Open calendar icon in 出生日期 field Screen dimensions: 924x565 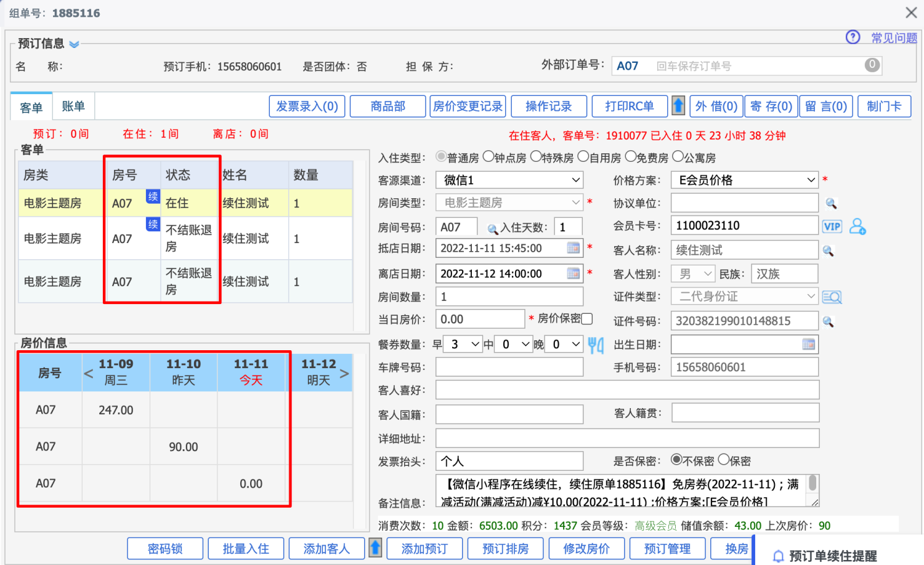point(808,345)
